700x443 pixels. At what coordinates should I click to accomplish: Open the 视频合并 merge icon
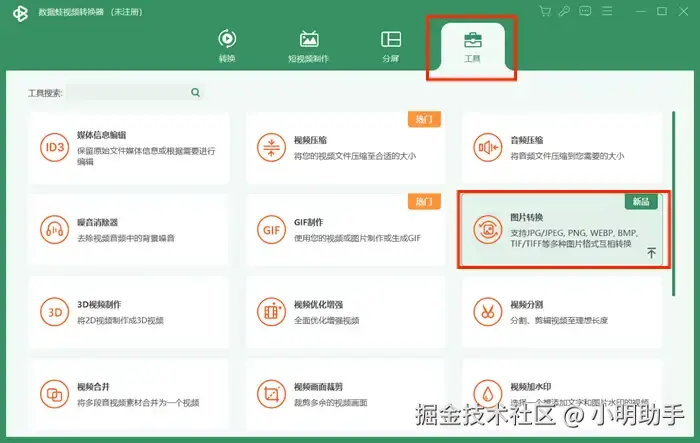[x=54, y=394]
